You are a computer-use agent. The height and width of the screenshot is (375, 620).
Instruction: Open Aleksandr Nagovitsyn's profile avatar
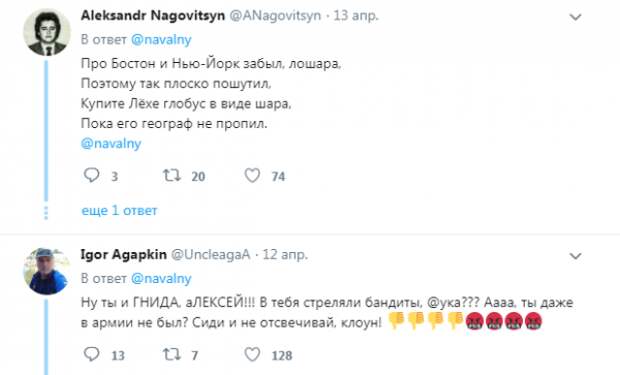(47, 32)
